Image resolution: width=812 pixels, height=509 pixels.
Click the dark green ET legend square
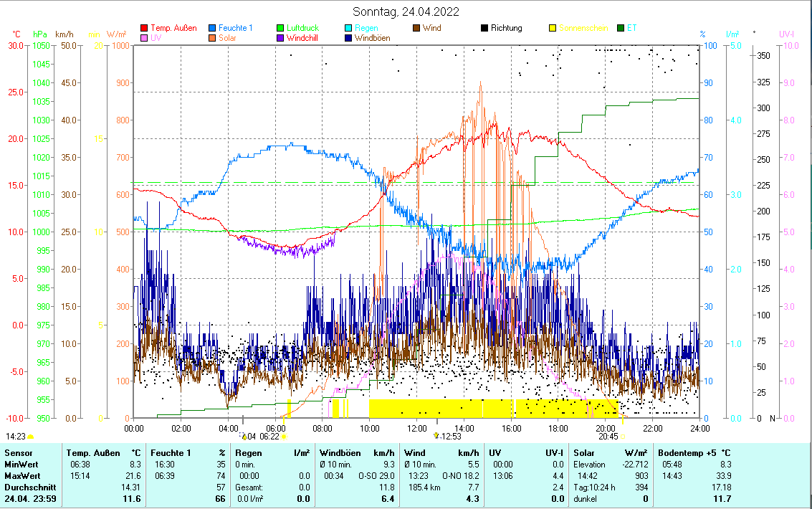(x=621, y=29)
